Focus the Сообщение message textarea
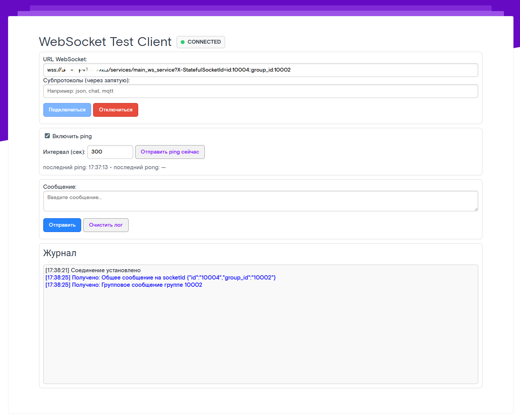 260,201
